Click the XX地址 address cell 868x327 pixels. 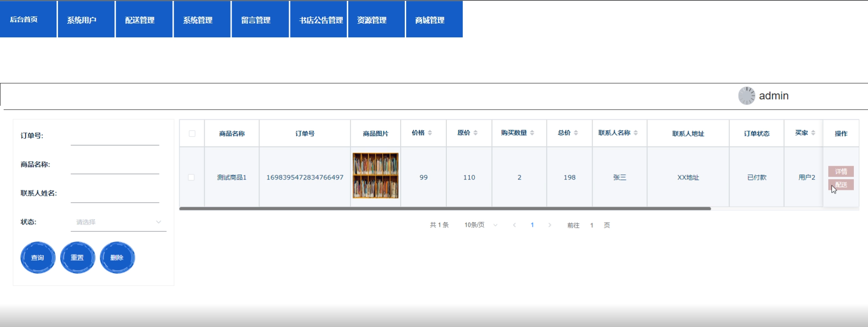[688, 177]
